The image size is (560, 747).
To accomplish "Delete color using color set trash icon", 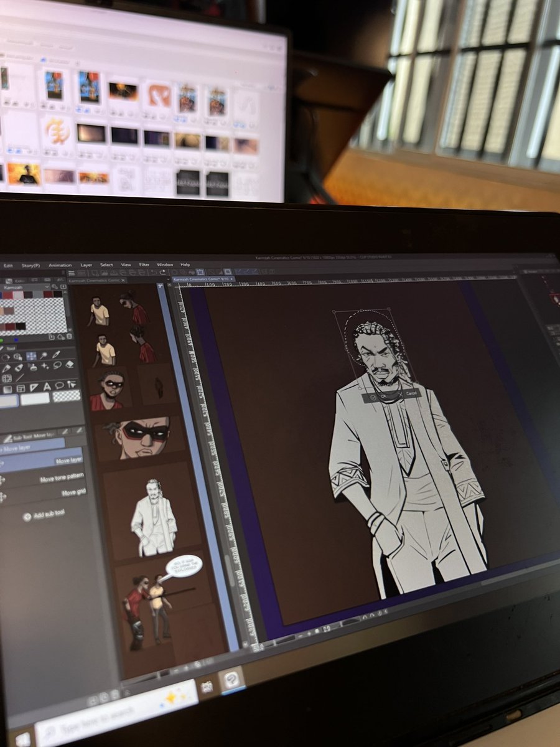I will [x=69, y=336].
